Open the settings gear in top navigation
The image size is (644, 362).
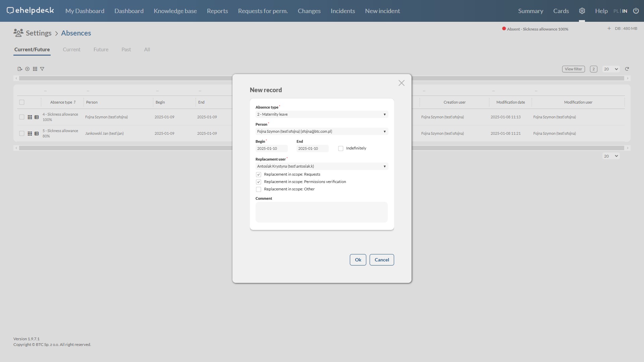(x=582, y=11)
